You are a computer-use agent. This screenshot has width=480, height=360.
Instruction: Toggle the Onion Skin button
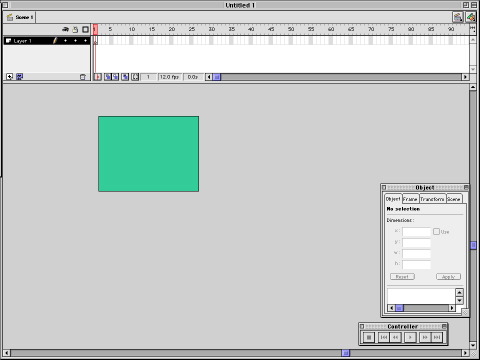pos(108,77)
